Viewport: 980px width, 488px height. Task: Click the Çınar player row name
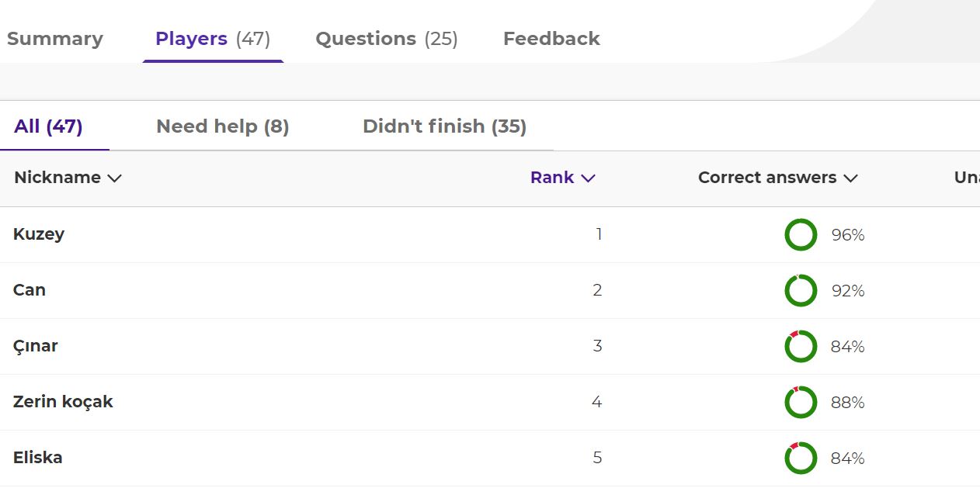[36, 346]
